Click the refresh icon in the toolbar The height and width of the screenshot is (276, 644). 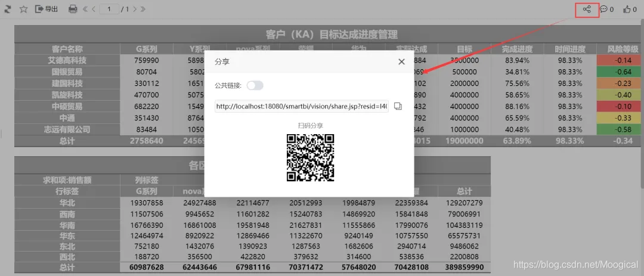click(x=8, y=9)
